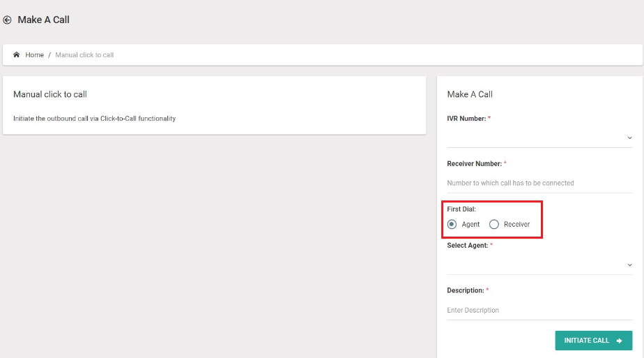Click the Manual click to call card heading
The height and width of the screenshot is (358, 644).
click(x=50, y=94)
